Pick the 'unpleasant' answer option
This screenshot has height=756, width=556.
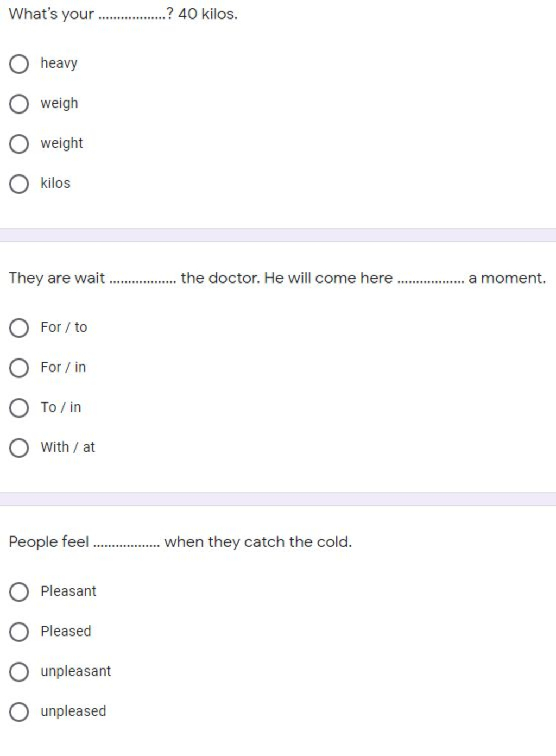point(19,672)
